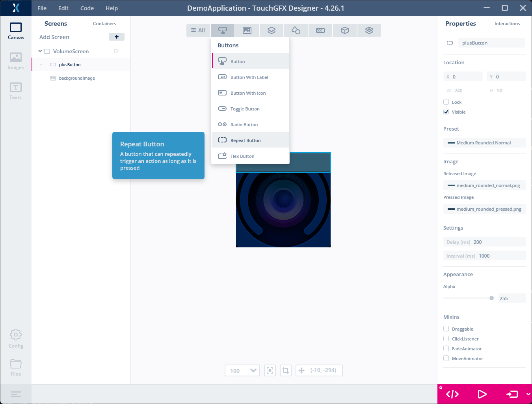This screenshot has height=404, width=532.
Task: Open the Files folder in sidebar
Action: [16, 368]
